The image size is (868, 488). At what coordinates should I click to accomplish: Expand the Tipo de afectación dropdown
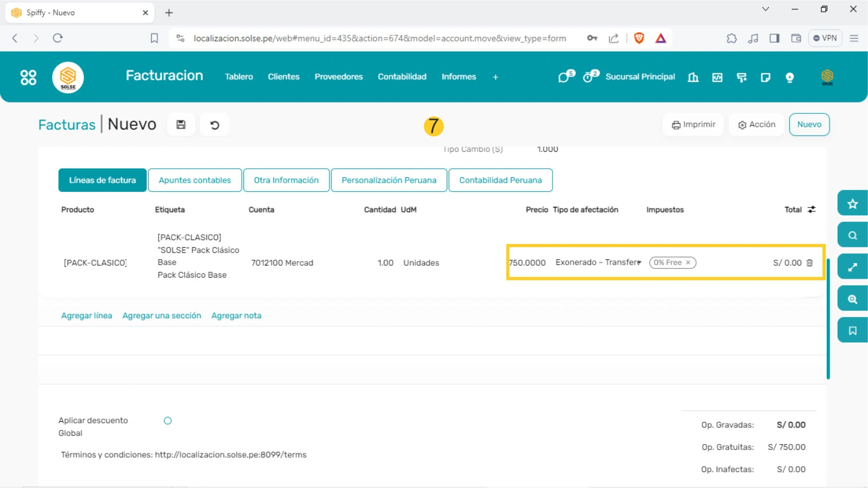tap(640, 262)
